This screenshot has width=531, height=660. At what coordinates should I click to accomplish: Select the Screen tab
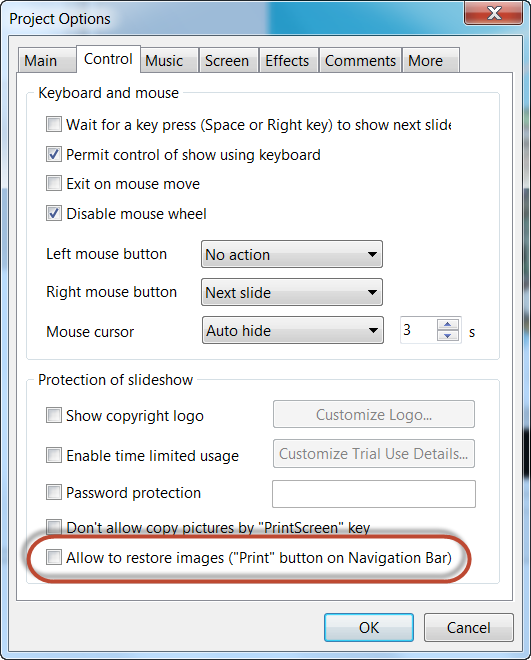tap(228, 61)
